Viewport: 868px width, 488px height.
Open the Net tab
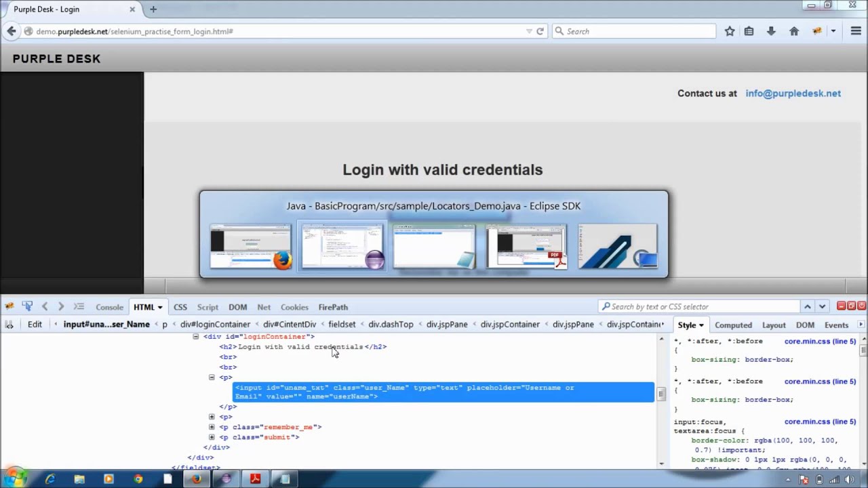(x=264, y=308)
